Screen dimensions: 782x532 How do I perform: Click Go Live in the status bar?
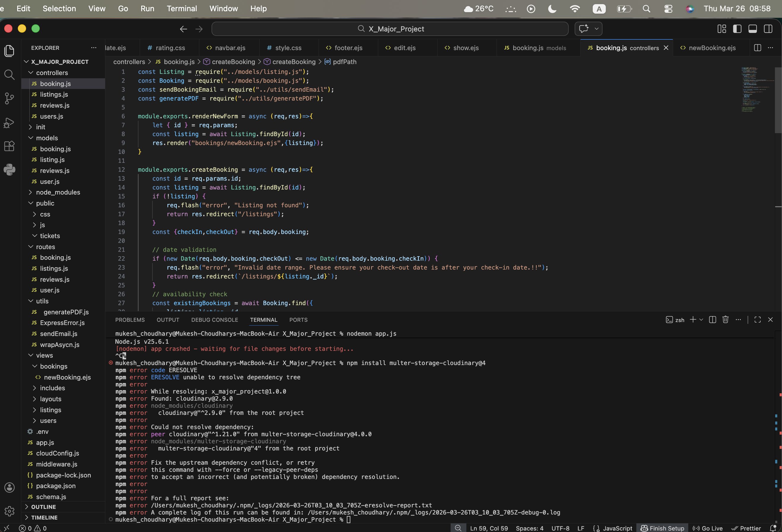pyautogui.click(x=708, y=528)
